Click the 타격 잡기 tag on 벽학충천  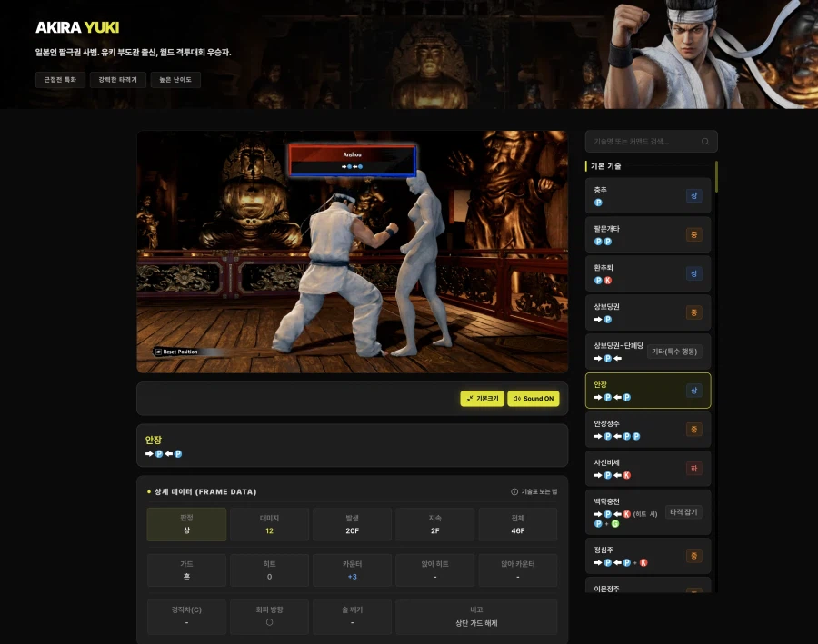683,512
